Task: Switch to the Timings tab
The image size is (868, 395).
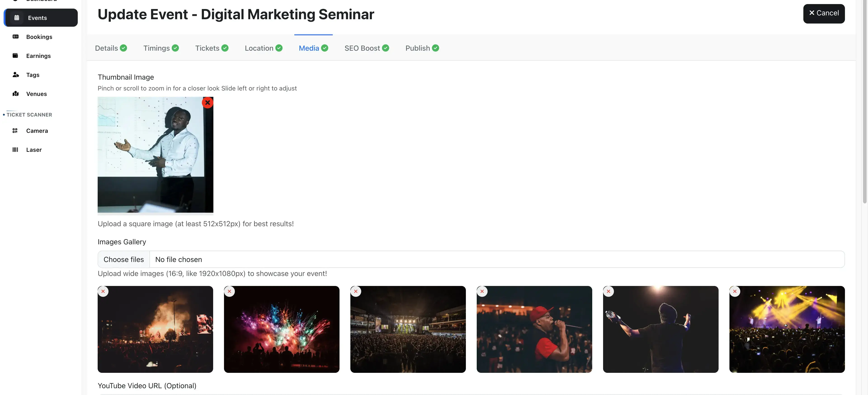Action: pyautogui.click(x=156, y=48)
